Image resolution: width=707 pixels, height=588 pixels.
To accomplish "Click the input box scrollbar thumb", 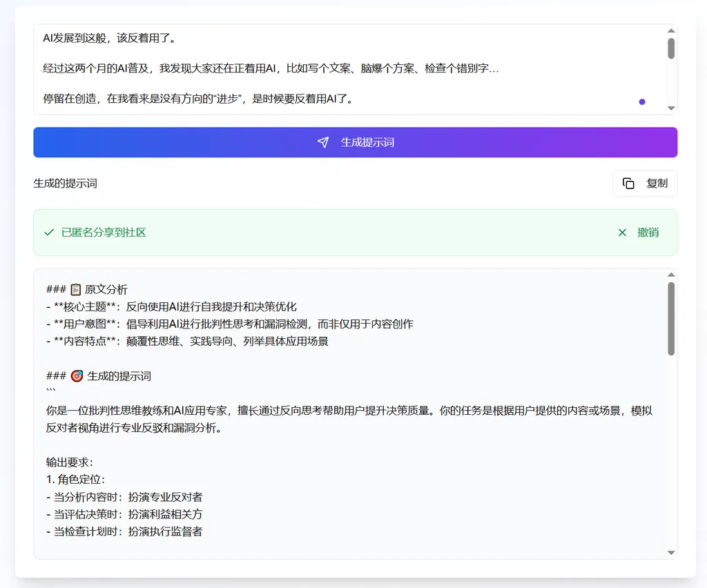I will pos(671,48).
